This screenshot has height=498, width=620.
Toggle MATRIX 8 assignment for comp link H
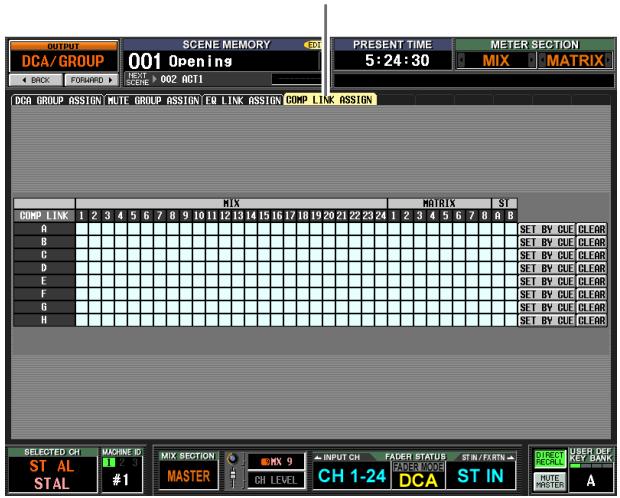pyautogui.click(x=485, y=320)
